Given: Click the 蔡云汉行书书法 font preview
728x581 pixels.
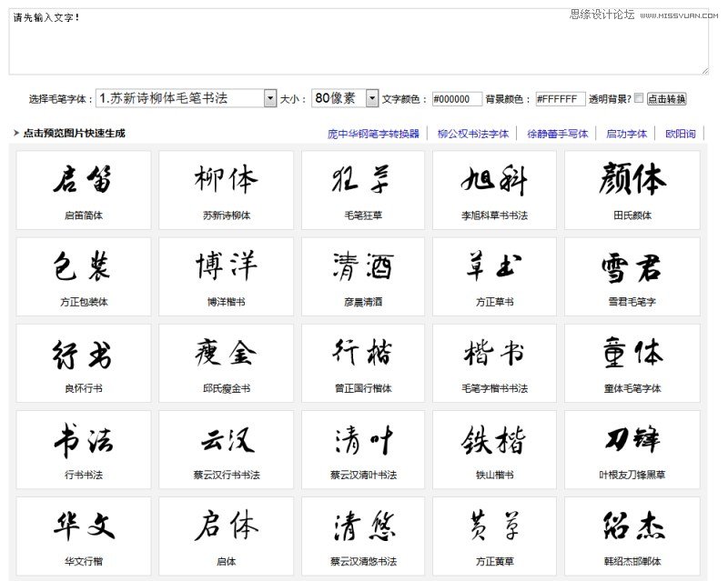Looking at the screenshot, I should (226, 450).
